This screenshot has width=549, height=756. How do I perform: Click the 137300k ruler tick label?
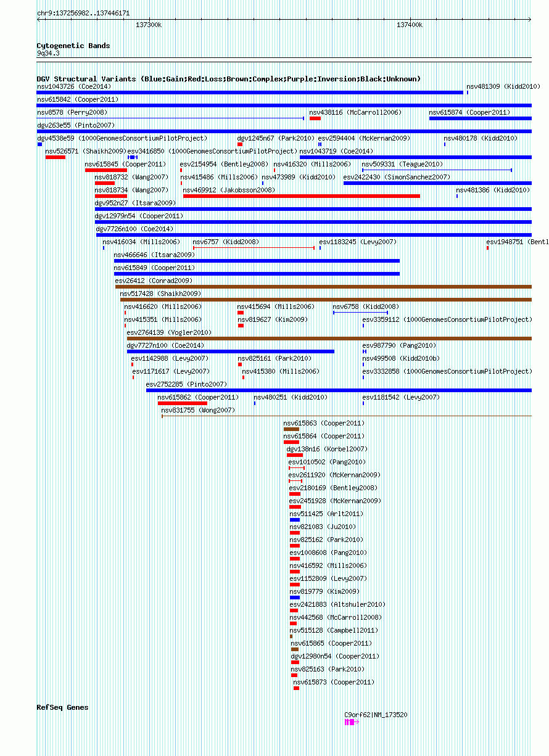149,25
